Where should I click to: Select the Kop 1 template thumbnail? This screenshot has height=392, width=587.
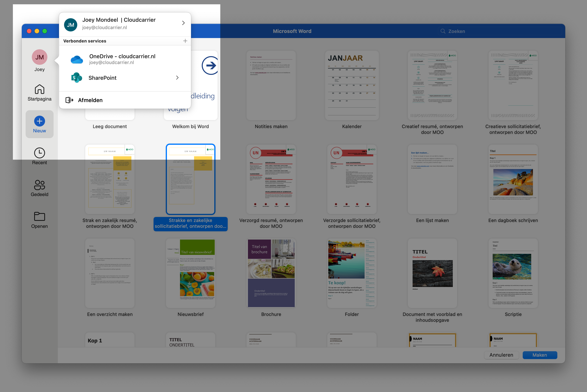pos(110,340)
